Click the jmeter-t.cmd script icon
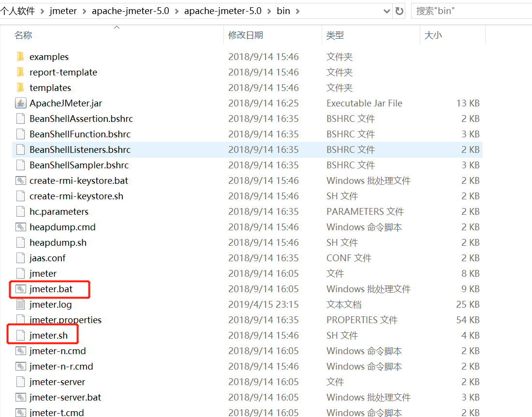Screen dimensions: 532x417 coord(20,413)
